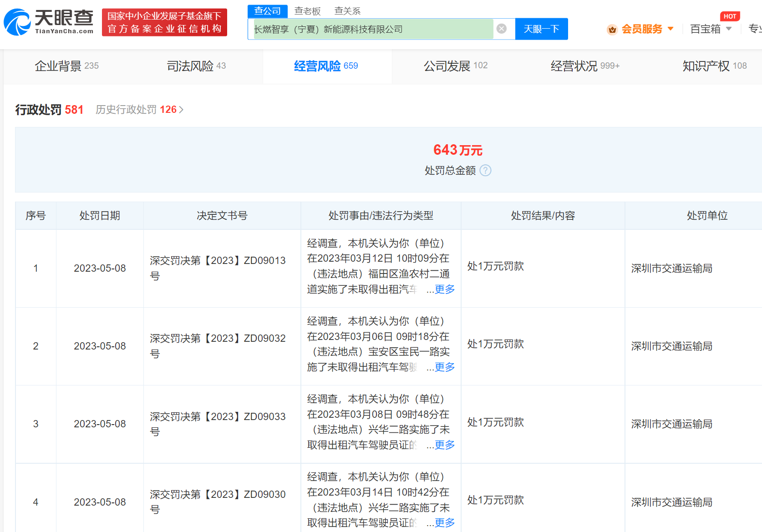Click the crown member icon
The height and width of the screenshot is (532, 762).
coord(612,30)
